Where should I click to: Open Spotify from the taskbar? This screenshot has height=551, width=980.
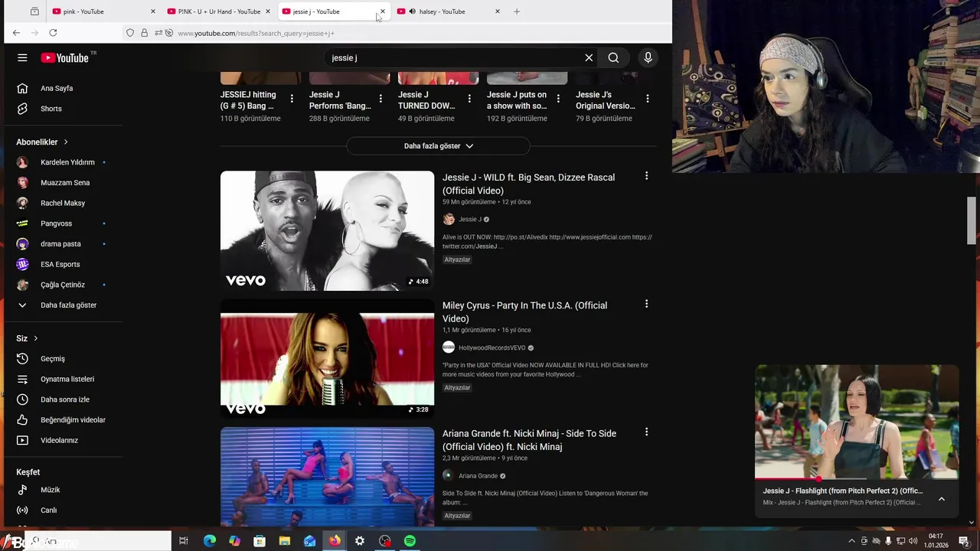click(410, 541)
